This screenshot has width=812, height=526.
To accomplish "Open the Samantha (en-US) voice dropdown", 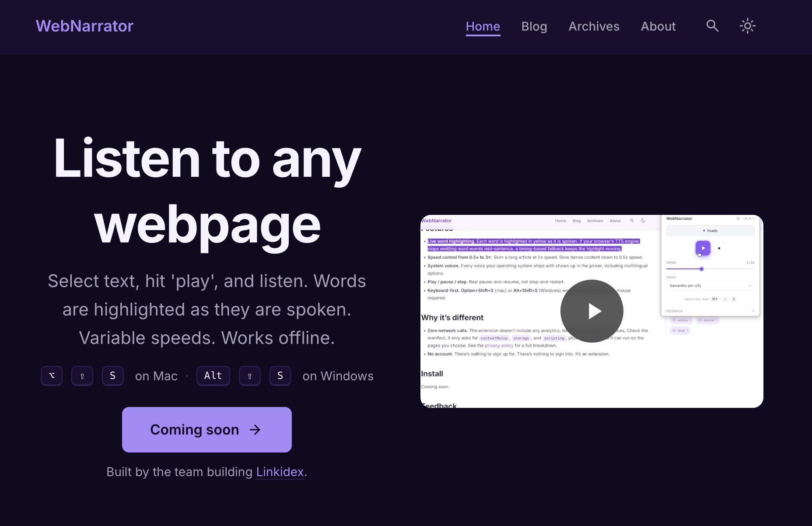I will [x=710, y=285].
